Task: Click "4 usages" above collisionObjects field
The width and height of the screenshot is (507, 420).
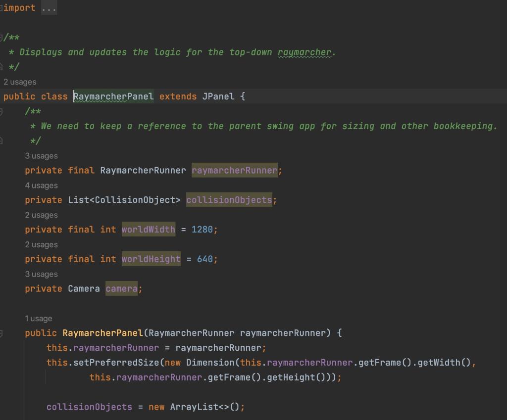Action: [42, 185]
